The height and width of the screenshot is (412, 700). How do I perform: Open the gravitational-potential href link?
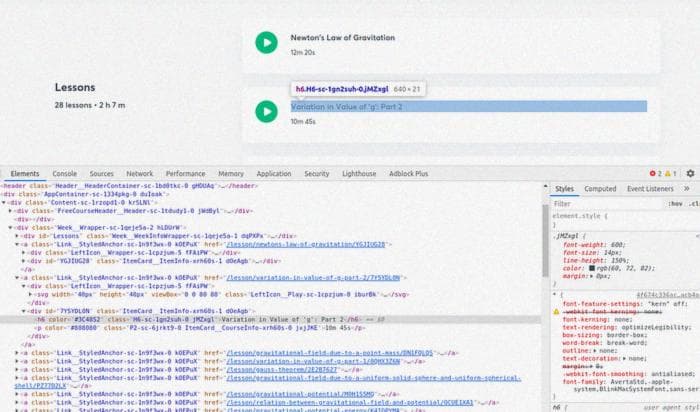(x=300, y=395)
